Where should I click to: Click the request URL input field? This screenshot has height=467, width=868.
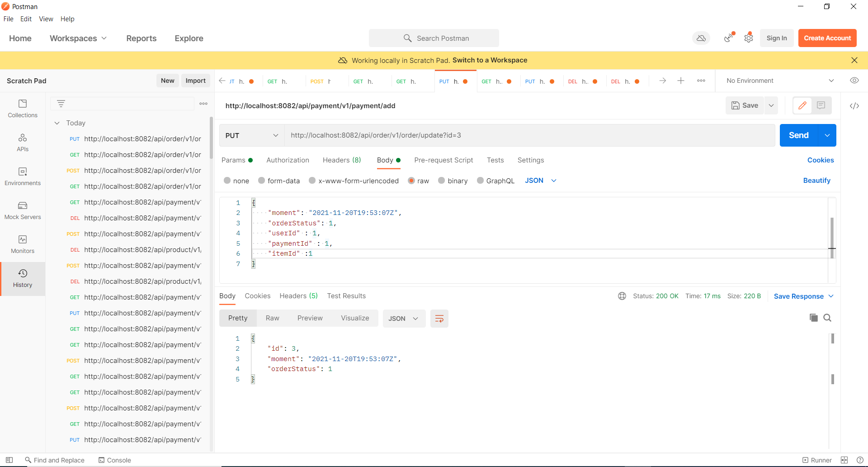(530, 135)
